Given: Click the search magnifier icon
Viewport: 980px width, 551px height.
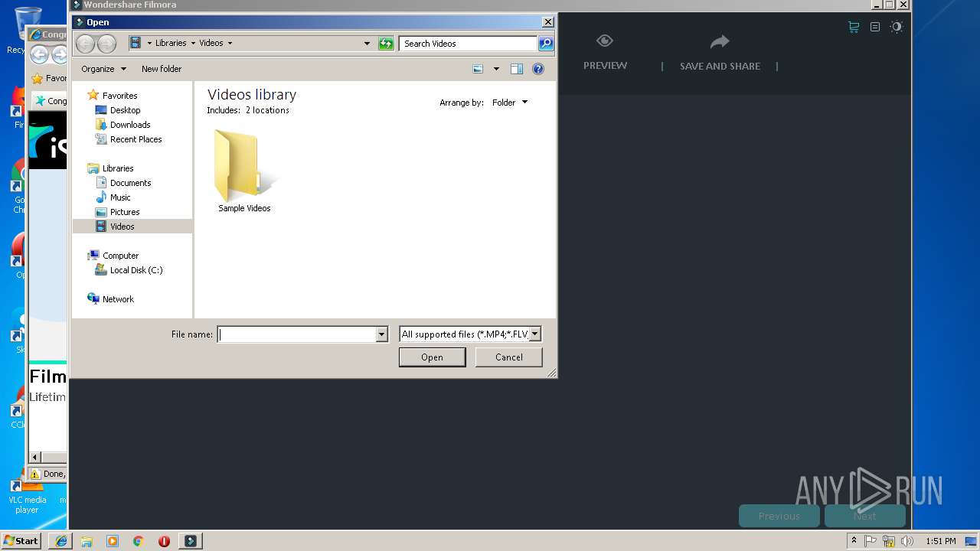Looking at the screenshot, I should pyautogui.click(x=545, y=44).
